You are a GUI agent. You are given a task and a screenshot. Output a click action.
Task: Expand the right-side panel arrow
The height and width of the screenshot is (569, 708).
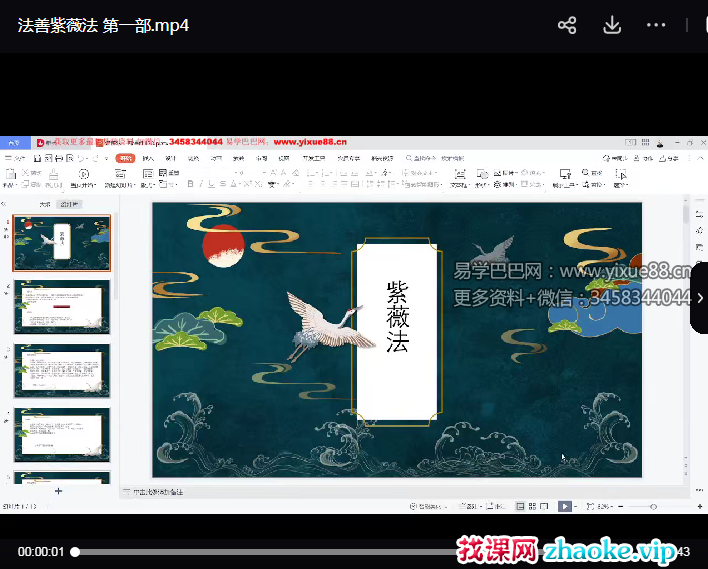(x=700, y=298)
